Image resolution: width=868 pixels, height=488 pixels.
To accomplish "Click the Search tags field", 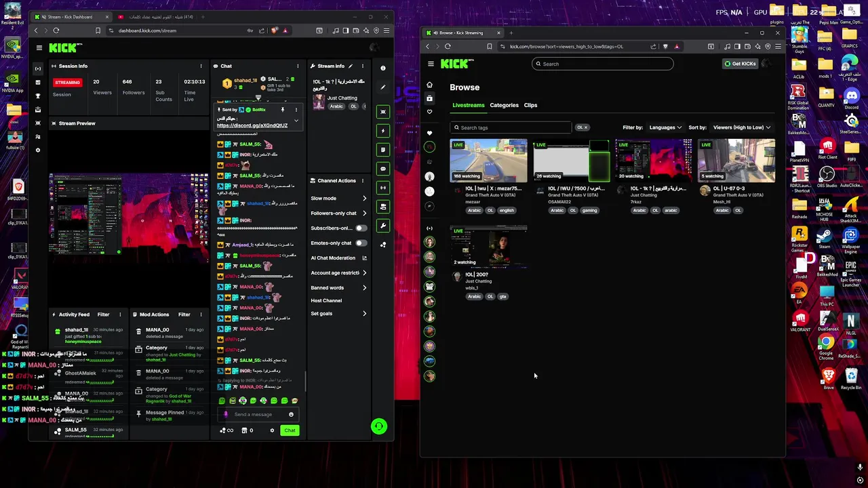I will pos(511,127).
